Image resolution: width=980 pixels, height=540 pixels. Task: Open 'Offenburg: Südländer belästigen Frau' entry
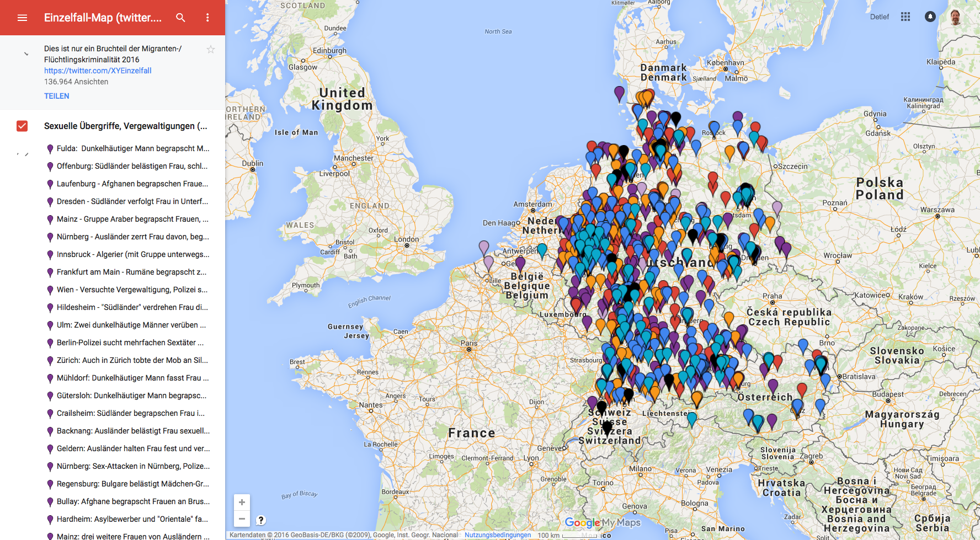click(132, 166)
